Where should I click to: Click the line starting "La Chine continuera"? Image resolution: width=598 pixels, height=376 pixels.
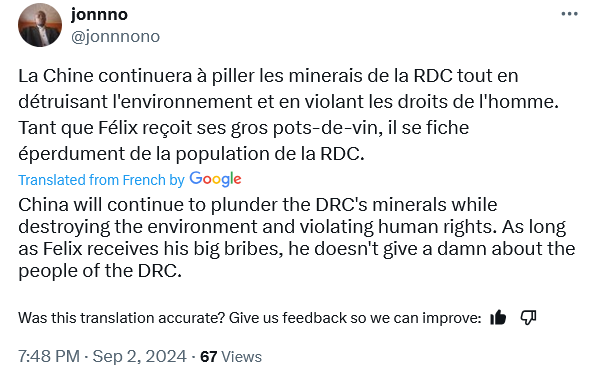click(268, 76)
